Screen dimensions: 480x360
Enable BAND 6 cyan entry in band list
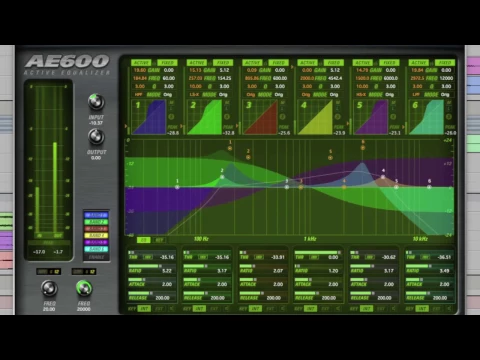tap(96, 249)
